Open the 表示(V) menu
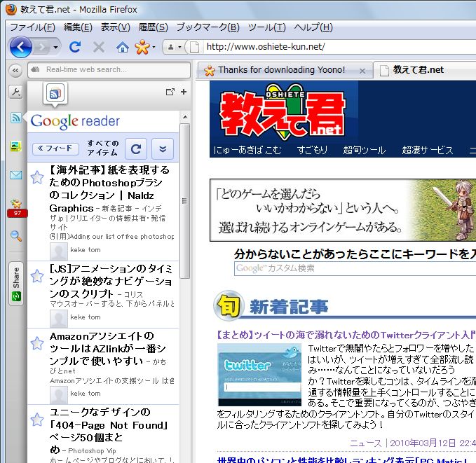This screenshot has width=476, height=463. point(116,27)
